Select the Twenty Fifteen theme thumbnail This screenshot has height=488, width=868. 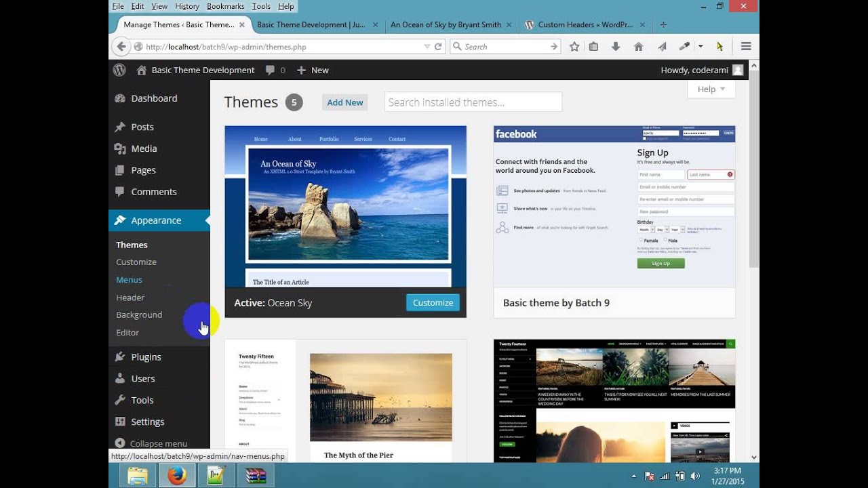click(346, 401)
